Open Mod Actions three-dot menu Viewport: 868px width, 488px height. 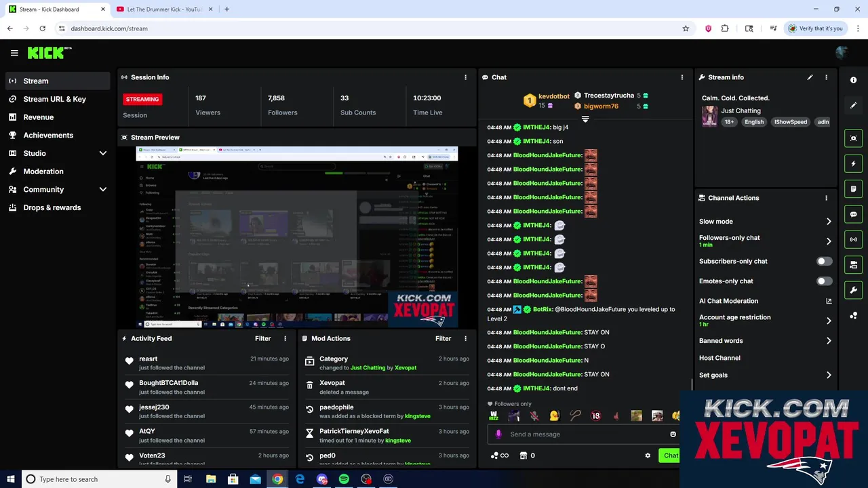pyautogui.click(x=465, y=338)
